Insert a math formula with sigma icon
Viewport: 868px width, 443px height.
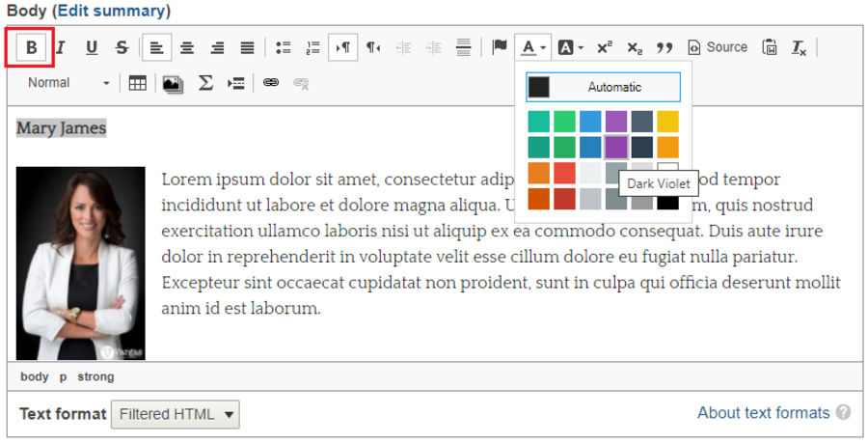click(x=205, y=84)
